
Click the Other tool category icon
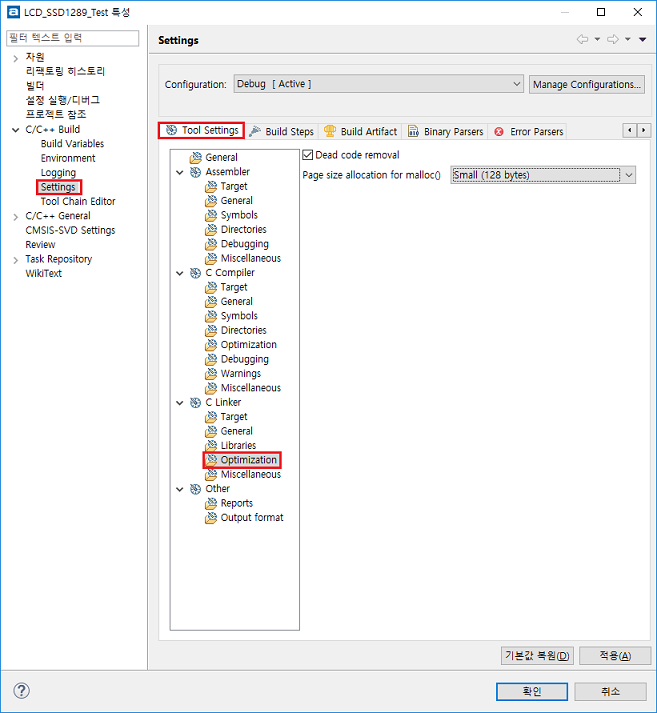pyautogui.click(x=196, y=489)
